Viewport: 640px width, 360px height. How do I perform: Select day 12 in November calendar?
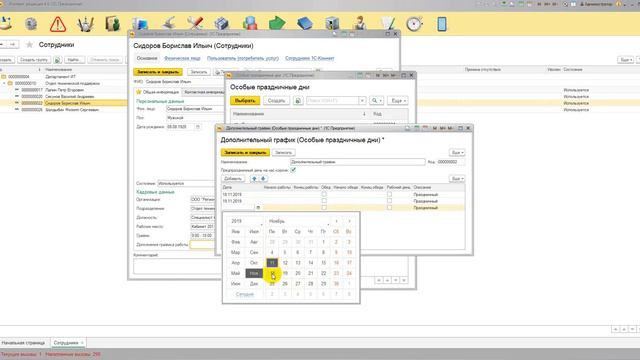click(285, 263)
